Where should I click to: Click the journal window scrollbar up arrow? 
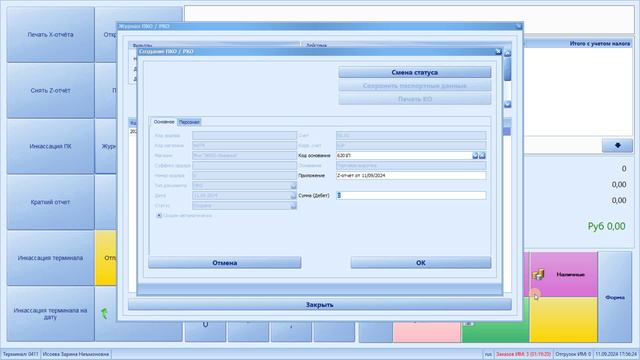pos(507,53)
